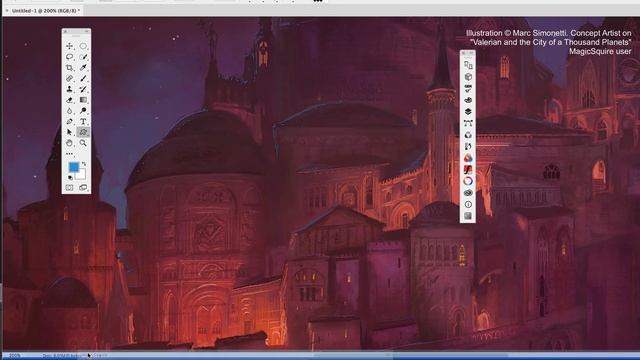Toggle Quick Mask mode
640x360 pixels.
69,188
